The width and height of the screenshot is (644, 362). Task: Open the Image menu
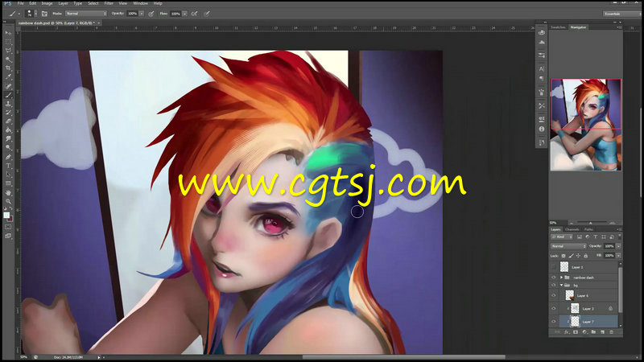pyautogui.click(x=47, y=3)
